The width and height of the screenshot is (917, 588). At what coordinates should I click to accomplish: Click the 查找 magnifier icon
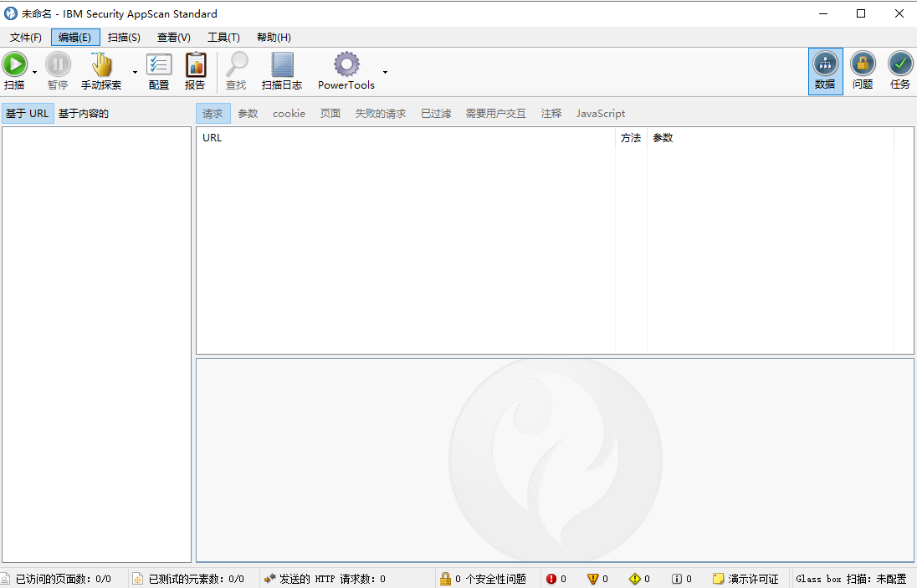[236, 64]
